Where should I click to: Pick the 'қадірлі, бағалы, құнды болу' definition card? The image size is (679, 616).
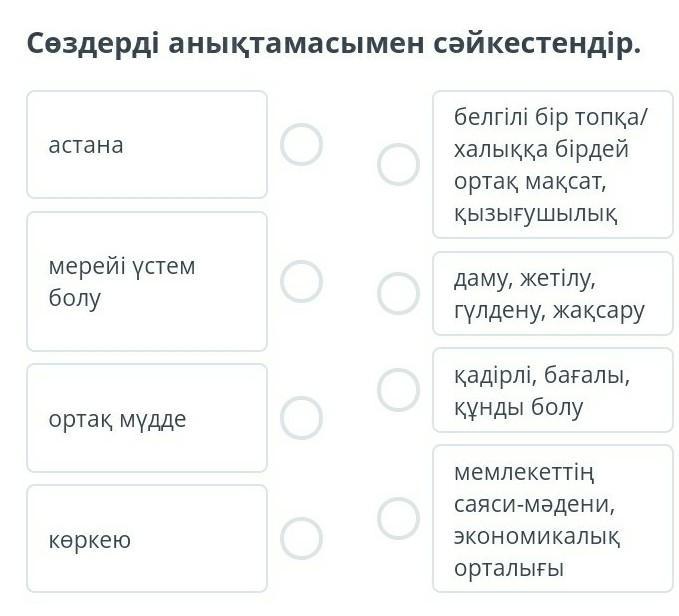[x=552, y=390]
